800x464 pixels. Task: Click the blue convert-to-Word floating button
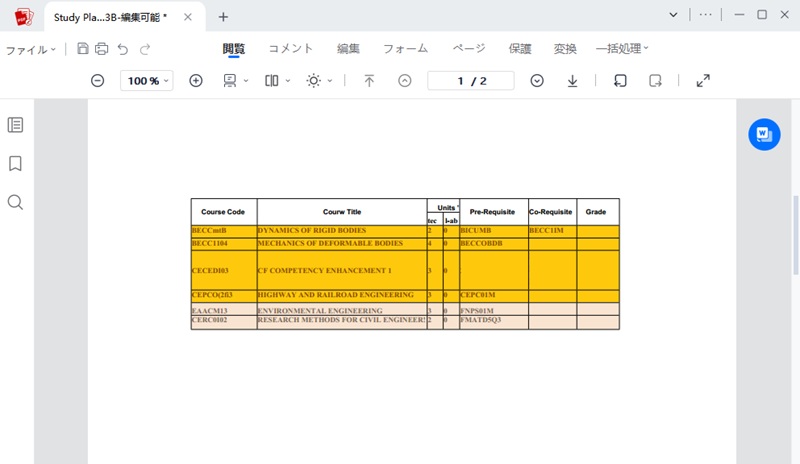764,135
